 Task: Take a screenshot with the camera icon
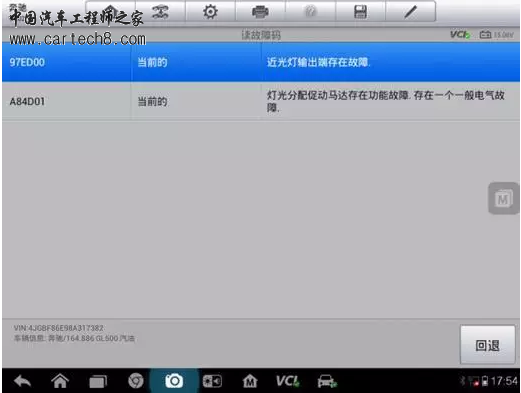[174, 381]
